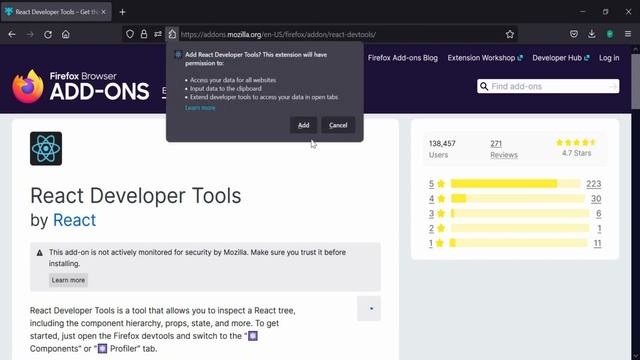The image size is (640, 360).
Task: Bookmark this page with the star
Action: click(510, 34)
